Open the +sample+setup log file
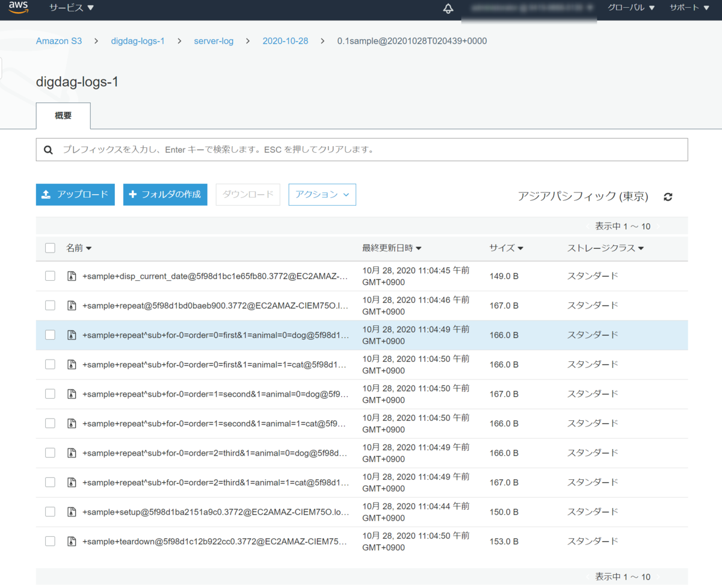 215,512
